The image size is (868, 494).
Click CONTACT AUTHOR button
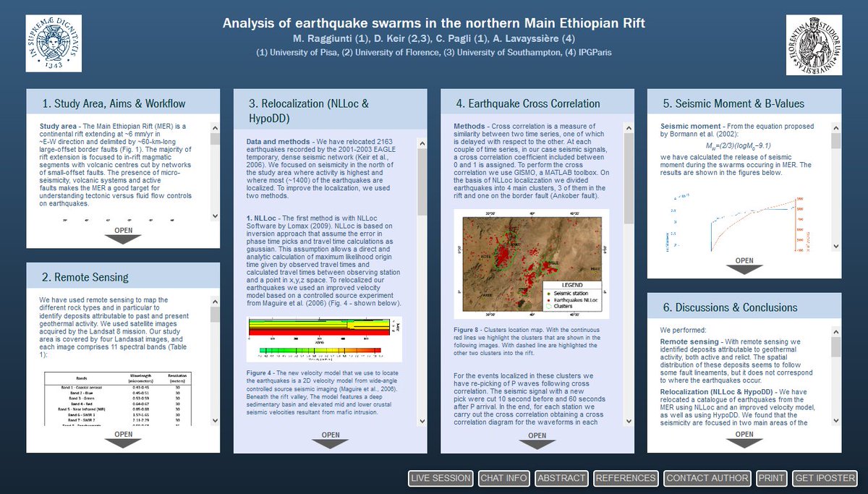pos(707,478)
